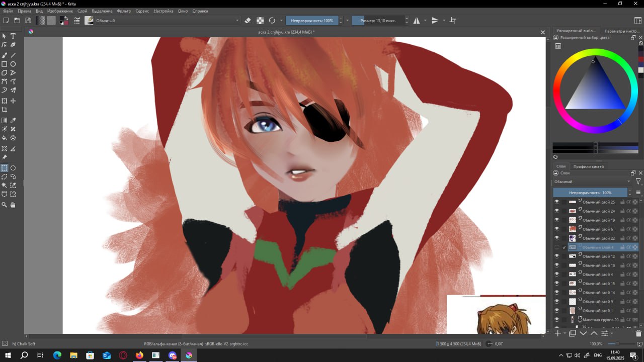Select the Move tool
The height and width of the screenshot is (362, 644).
pos(13,101)
